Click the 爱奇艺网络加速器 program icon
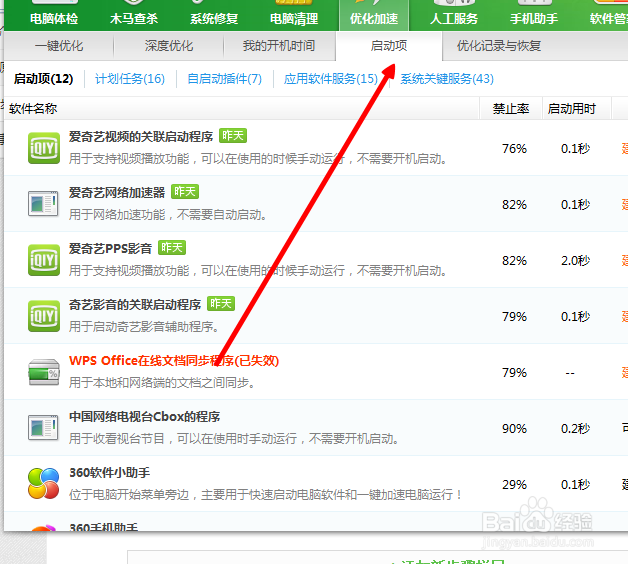The height and width of the screenshot is (564, 628). (44, 204)
